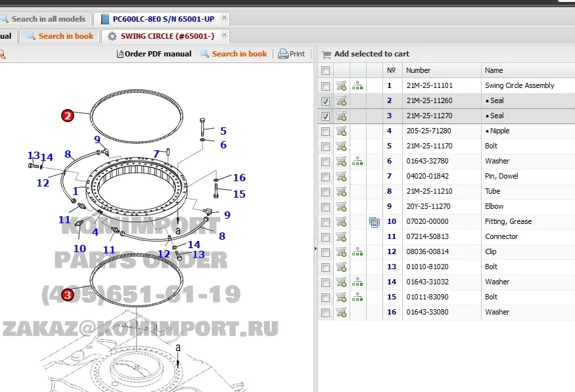Close the SWING CIRCLE tab
Screen dimensions: 575x392
225,35
